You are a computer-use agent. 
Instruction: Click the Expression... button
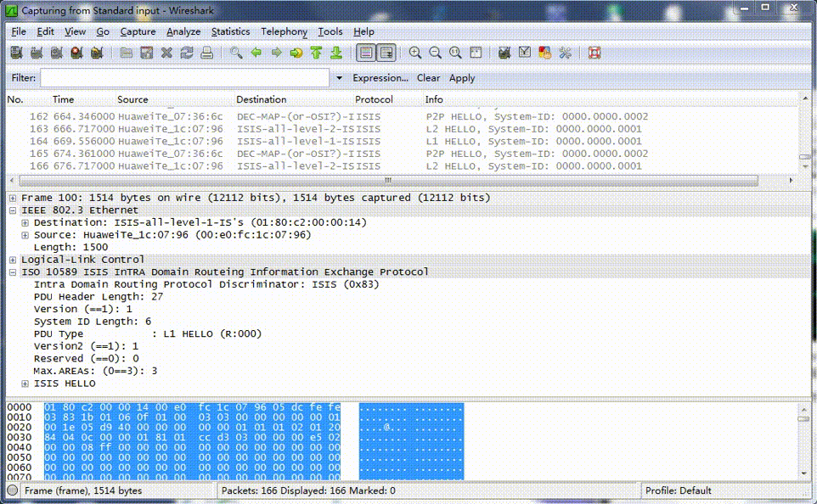[x=380, y=78]
